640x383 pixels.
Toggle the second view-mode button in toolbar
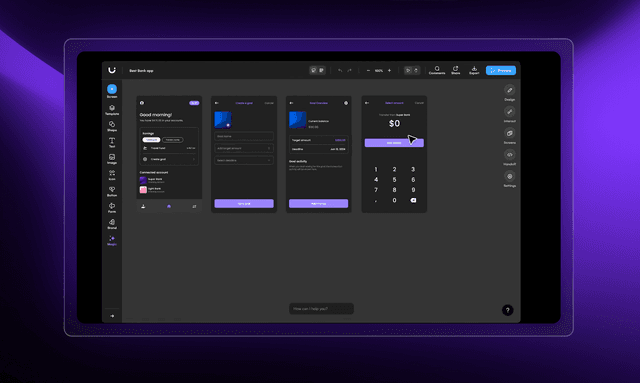322,70
